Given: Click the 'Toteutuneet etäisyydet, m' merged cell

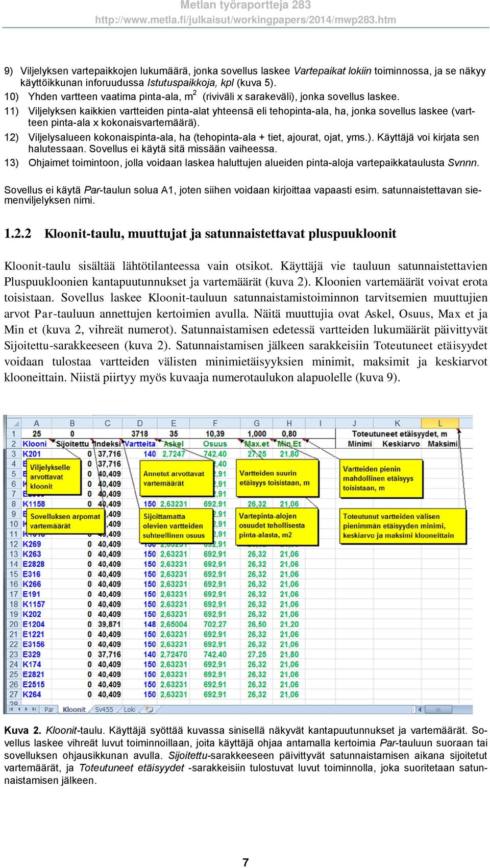Looking at the screenshot, I should tap(397, 433).
